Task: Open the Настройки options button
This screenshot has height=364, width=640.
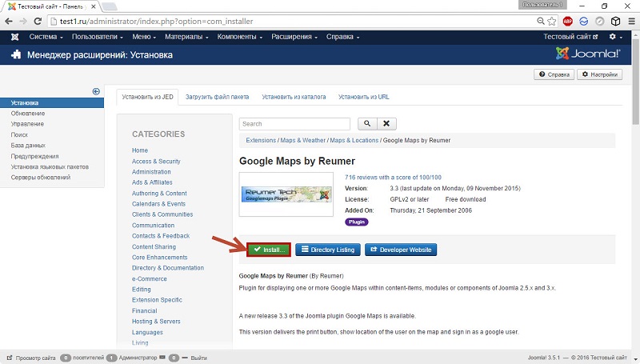Action: point(599,74)
